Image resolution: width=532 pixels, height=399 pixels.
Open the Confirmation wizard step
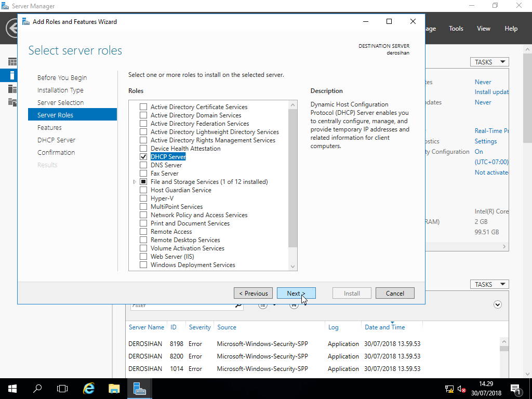pos(56,153)
